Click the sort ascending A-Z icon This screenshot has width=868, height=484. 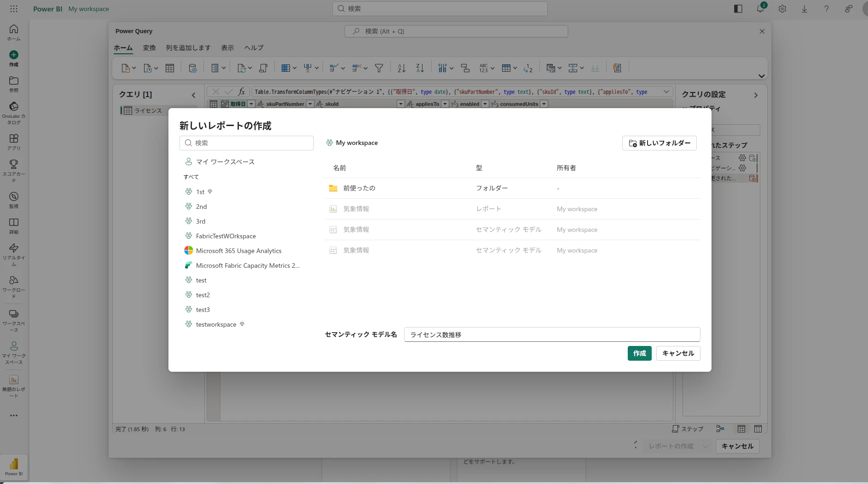pyautogui.click(x=401, y=68)
